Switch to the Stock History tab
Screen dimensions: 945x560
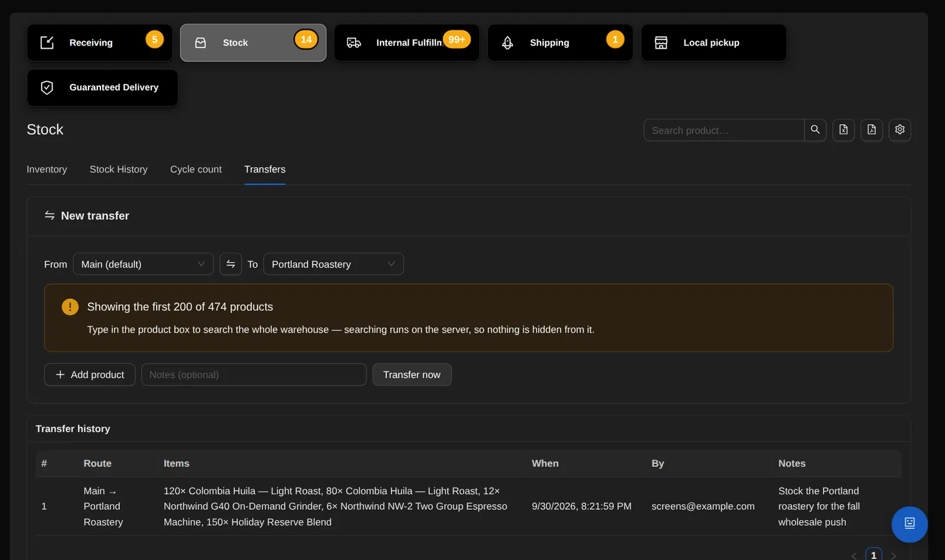coord(119,170)
